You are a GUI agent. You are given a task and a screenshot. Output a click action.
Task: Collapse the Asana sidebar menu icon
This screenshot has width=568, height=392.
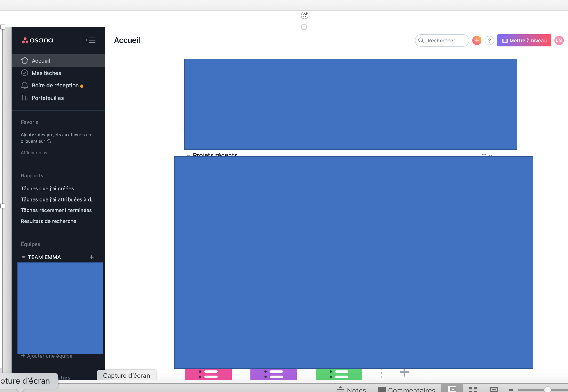pyautogui.click(x=91, y=40)
